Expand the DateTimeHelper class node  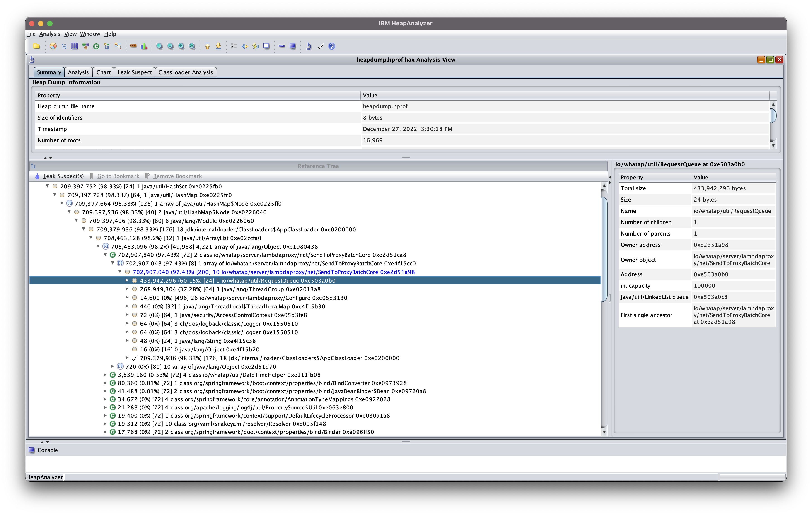(x=105, y=375)
